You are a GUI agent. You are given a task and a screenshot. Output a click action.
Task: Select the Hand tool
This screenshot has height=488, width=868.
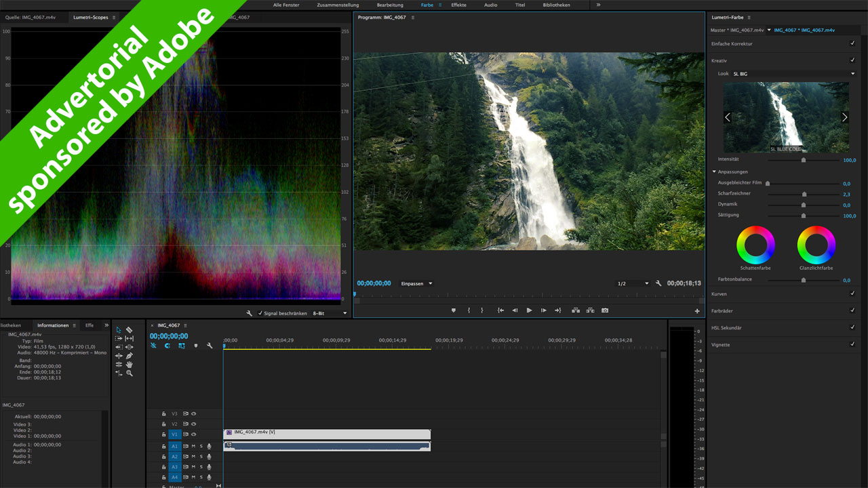pos(129,365)
